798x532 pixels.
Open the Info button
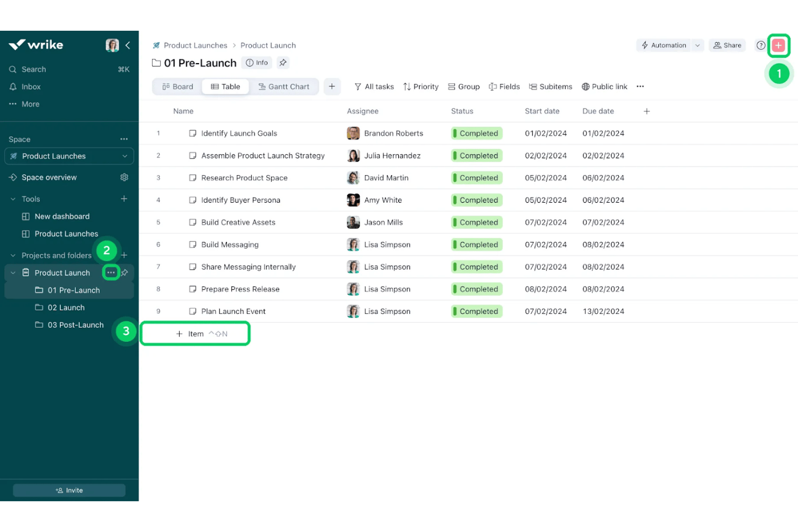click(257, 63)
